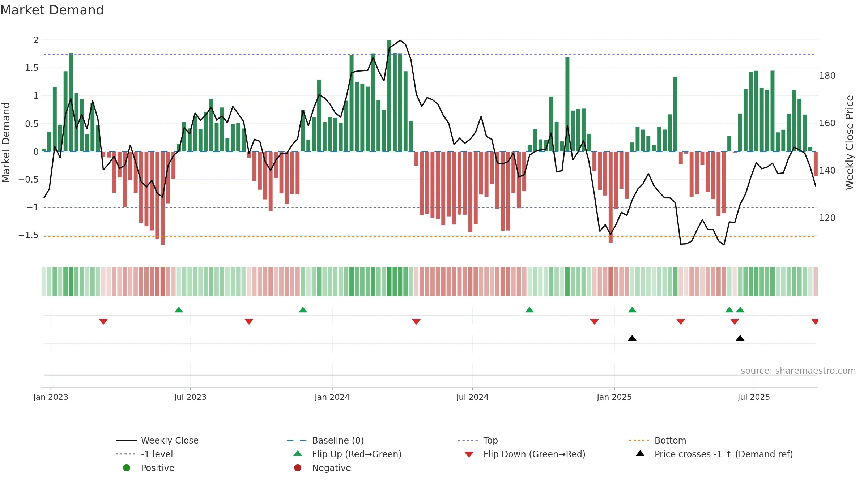868x488 pixels.
Task: Select the flip-up marker near Sep 2024
Action: point(529,310)
